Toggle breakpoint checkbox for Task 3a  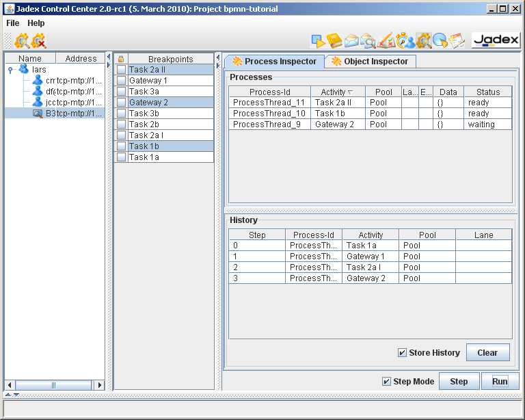(x=121, y=92)
